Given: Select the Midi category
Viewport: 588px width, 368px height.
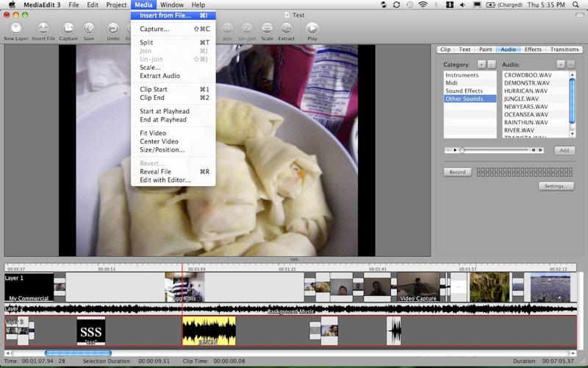Looking at the screenshot, I should (x=470, y=83).
